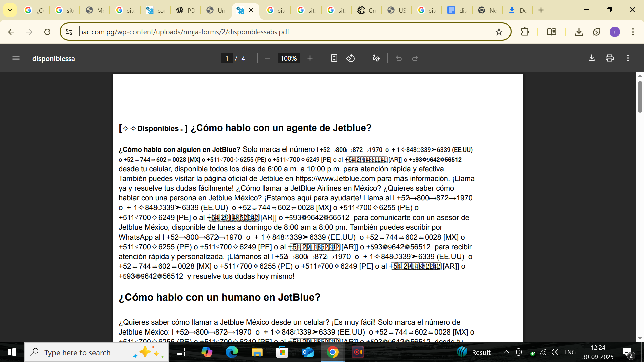Switch to the Netflix browser tab
The image size is (644, 362).
487,10
